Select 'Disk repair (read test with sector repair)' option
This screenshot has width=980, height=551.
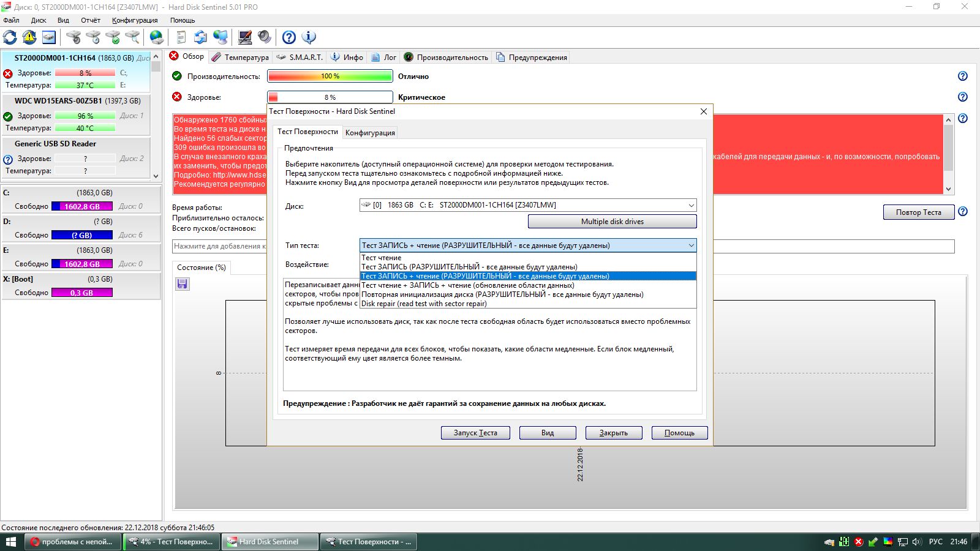tap(528, 304)
